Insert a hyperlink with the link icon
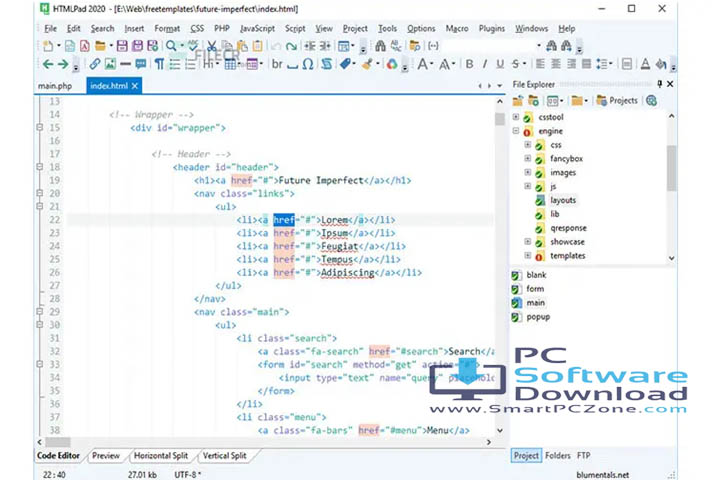720x480 pixels. (95, 64)
